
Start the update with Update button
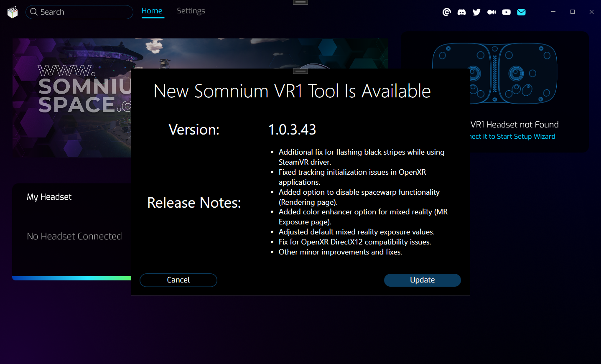[x=423, y=280]
